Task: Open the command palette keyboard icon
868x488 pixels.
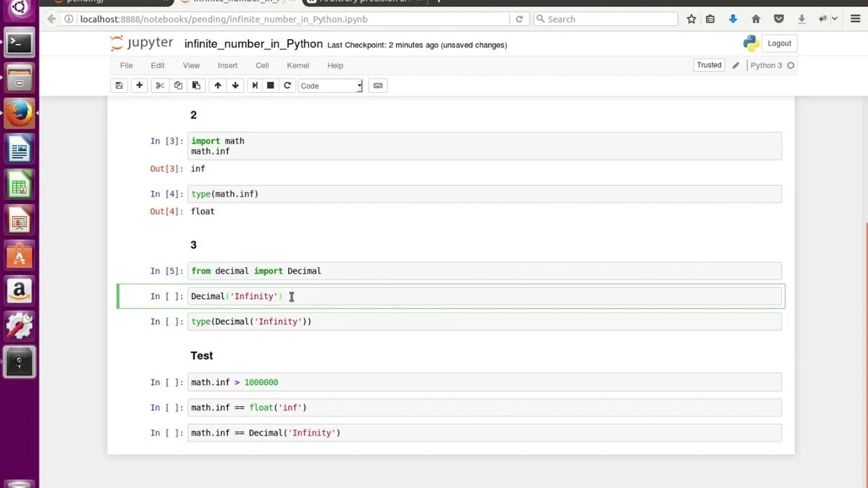Action: pyautogui.click(x=378, y=85)
